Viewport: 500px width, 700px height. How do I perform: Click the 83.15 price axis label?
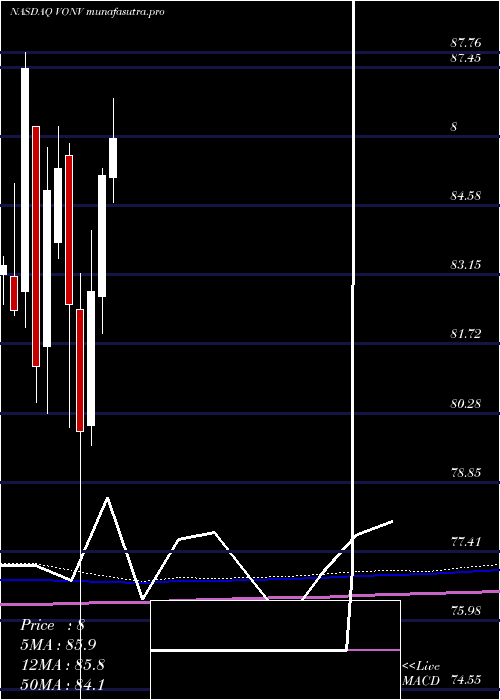click(x=467, y=264)
